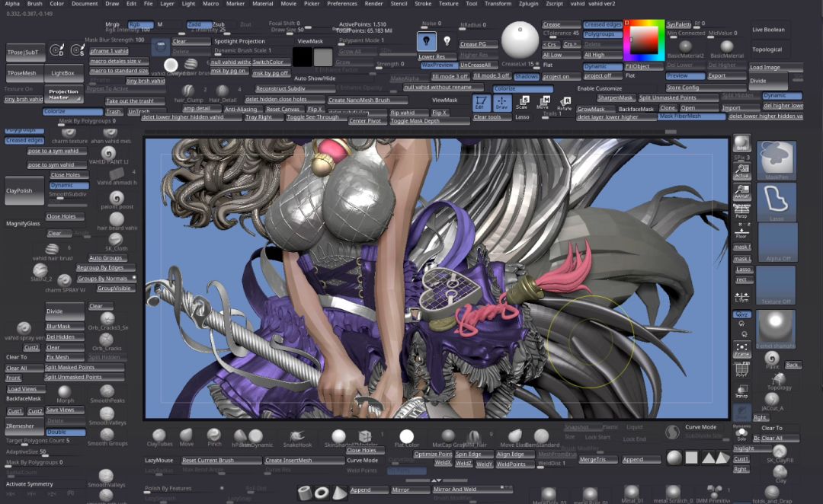Image resolution: width=823 pixels, height=504 pixels.
Task: Click Take out the trash! button
Action: coord(135,100)
